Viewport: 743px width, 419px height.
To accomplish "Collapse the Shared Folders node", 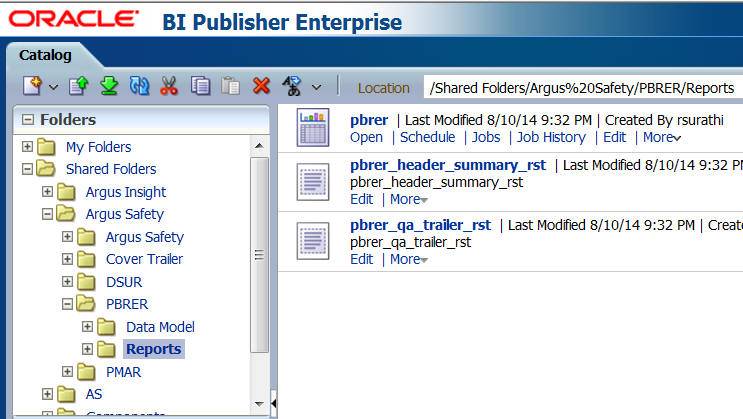I will 27,168.
